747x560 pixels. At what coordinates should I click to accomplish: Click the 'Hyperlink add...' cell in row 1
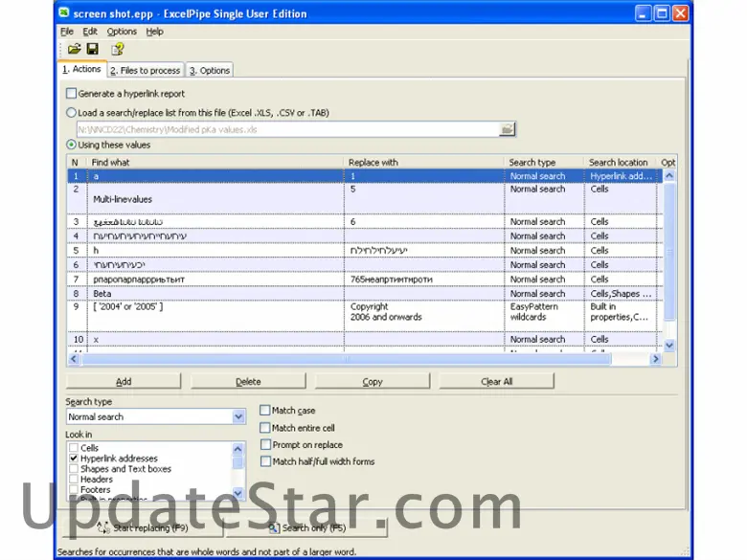tap(621, 176)
